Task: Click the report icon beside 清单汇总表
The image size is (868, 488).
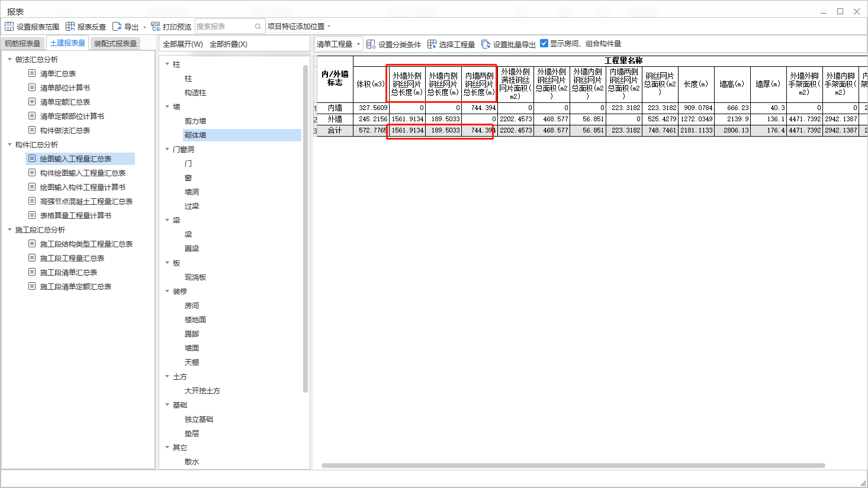Action: click(32, 73)
